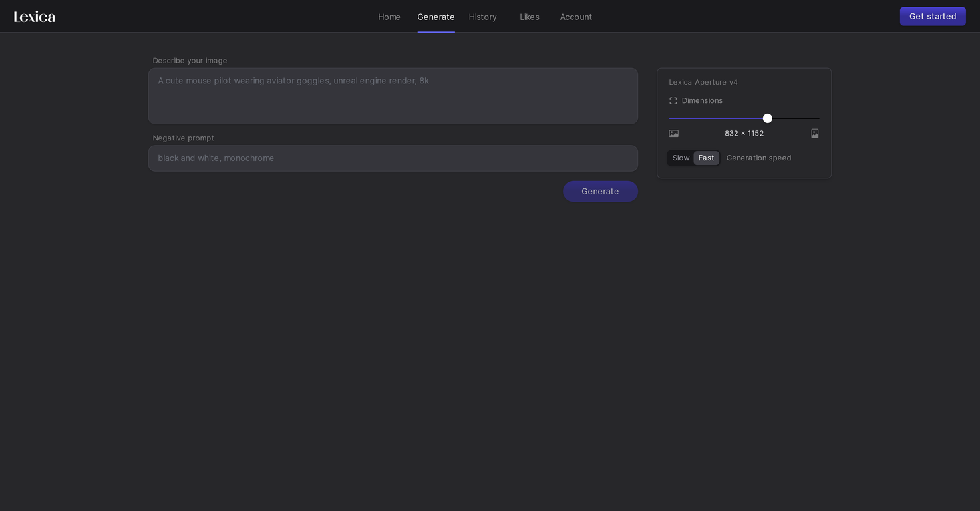Select the portrait orientation icon

pos(814,134)
